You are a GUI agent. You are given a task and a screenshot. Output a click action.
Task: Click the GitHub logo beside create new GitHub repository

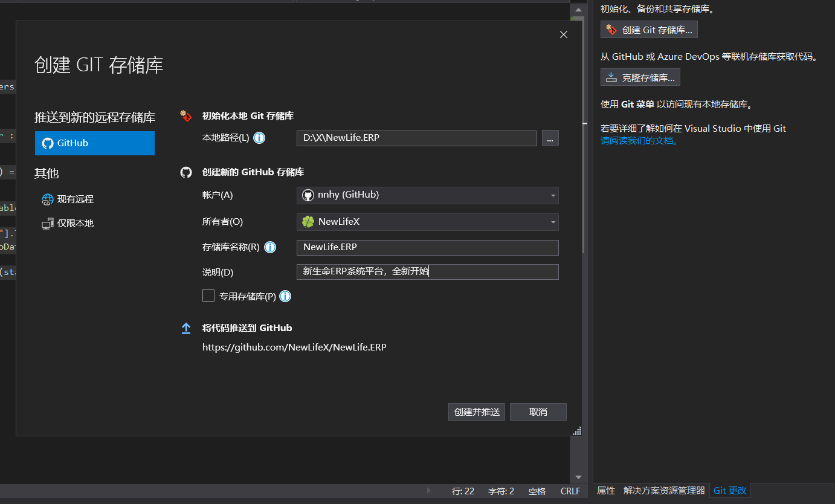pyautogui.click(x=186, y=172)
